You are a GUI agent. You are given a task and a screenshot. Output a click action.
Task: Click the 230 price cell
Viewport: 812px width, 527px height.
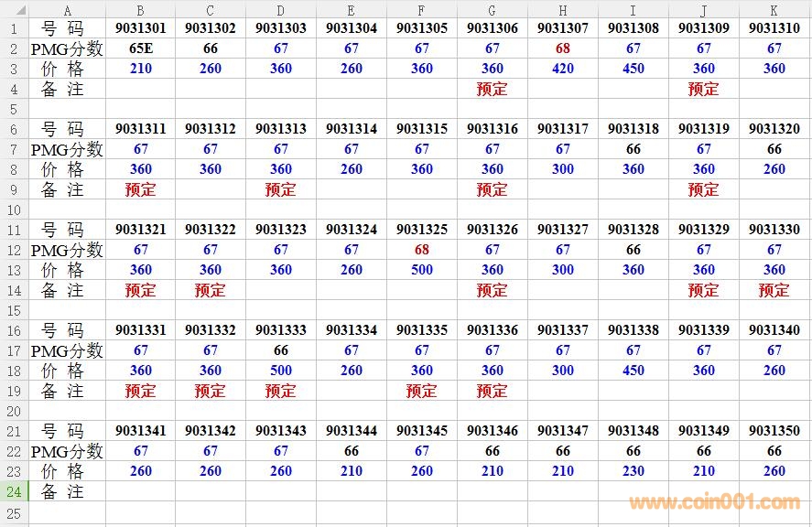633,471
